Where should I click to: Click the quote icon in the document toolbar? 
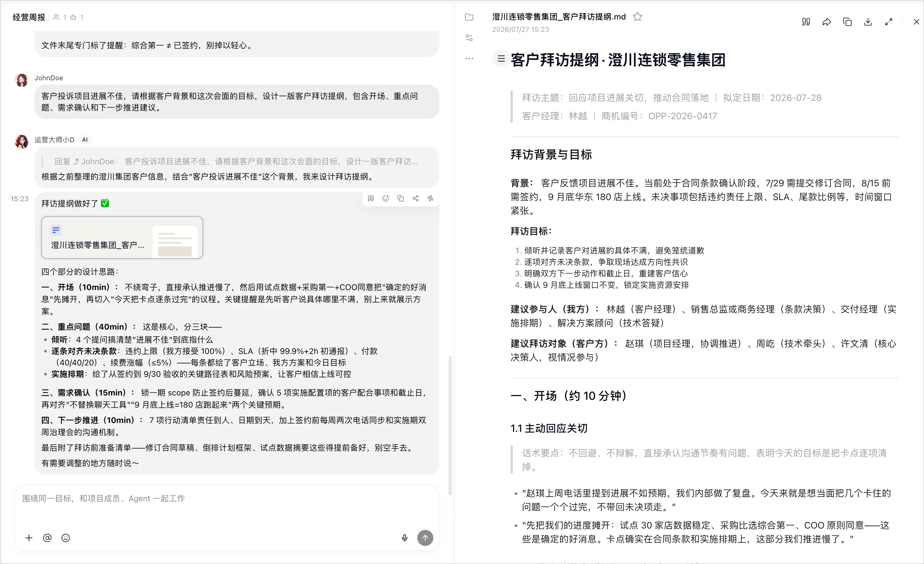pos(806,22)
